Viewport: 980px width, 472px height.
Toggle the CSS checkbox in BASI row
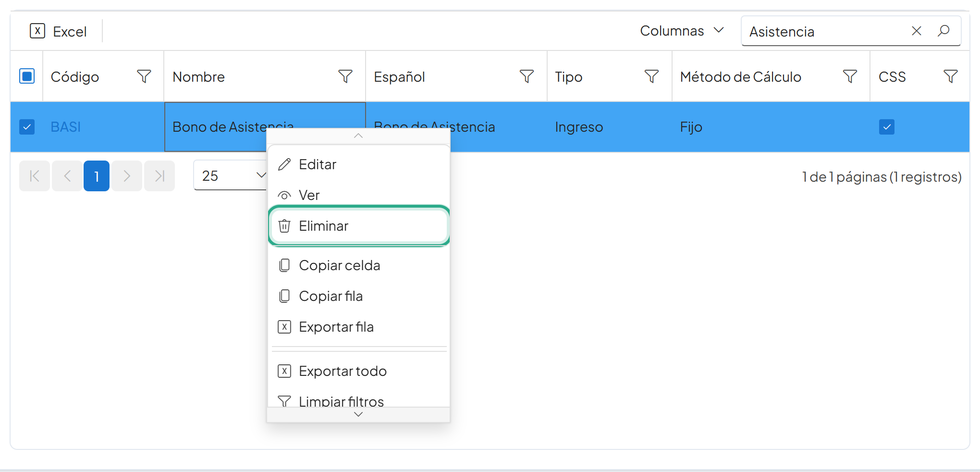[887, 127]
